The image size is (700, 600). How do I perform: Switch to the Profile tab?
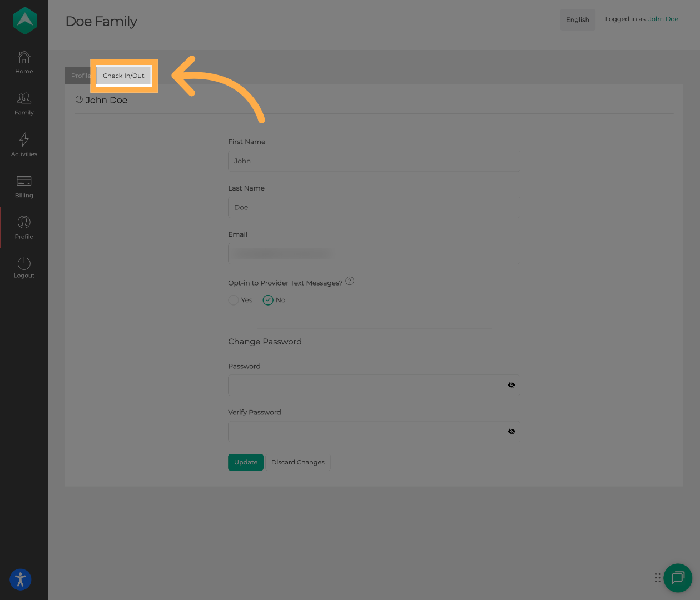pos(80,76)
